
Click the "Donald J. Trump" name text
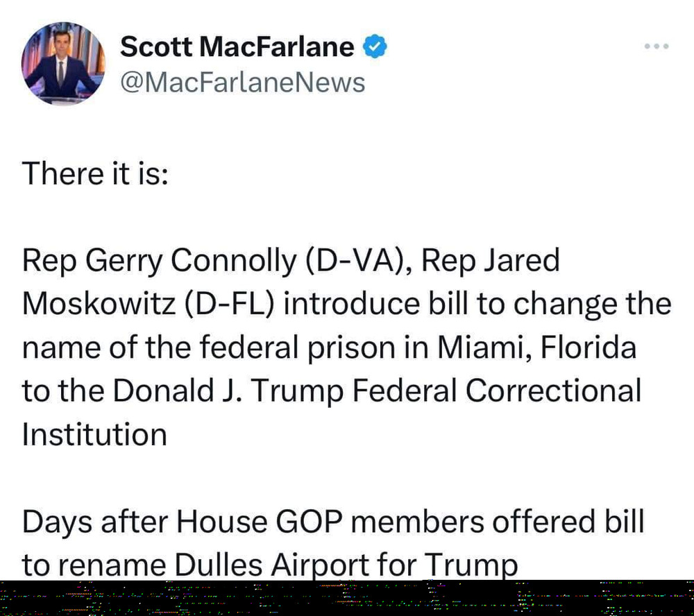tap(228, 391)
